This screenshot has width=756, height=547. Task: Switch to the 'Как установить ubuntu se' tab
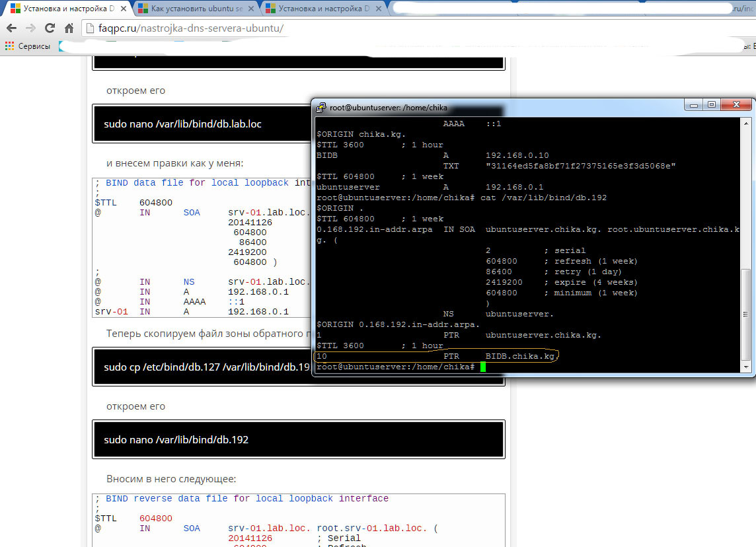click(196, 9)
